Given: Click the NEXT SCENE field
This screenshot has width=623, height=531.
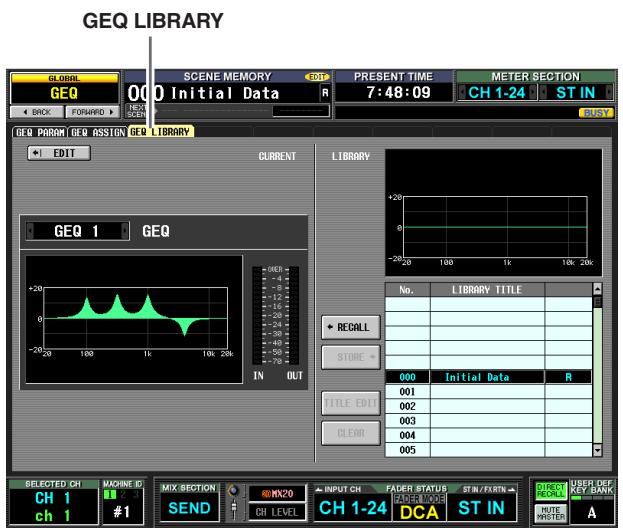Looking at the screenshot, I should pyautogui.click(x=227, y=110).
